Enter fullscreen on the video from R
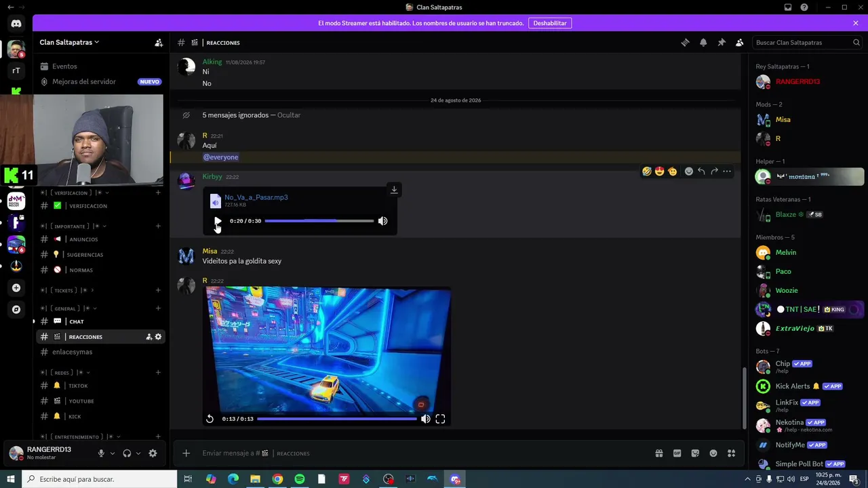The height and width of the screenshot is (488, 868). coord(440,419)
